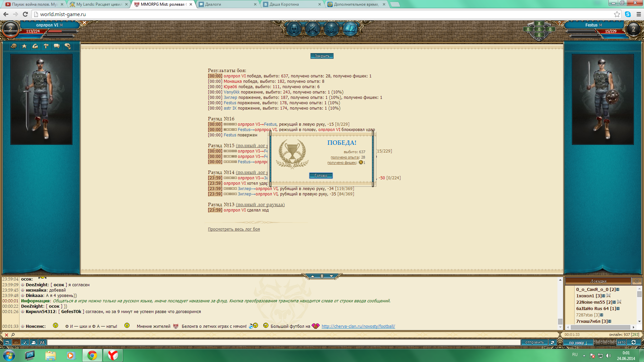Click the Закрыть button above battle results

click(x=322, y=56)
